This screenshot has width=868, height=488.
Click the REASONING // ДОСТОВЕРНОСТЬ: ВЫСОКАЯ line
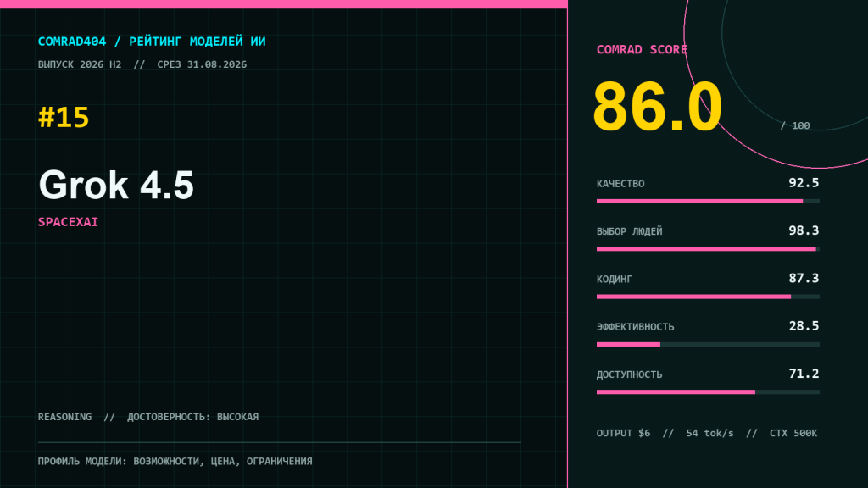148,417
